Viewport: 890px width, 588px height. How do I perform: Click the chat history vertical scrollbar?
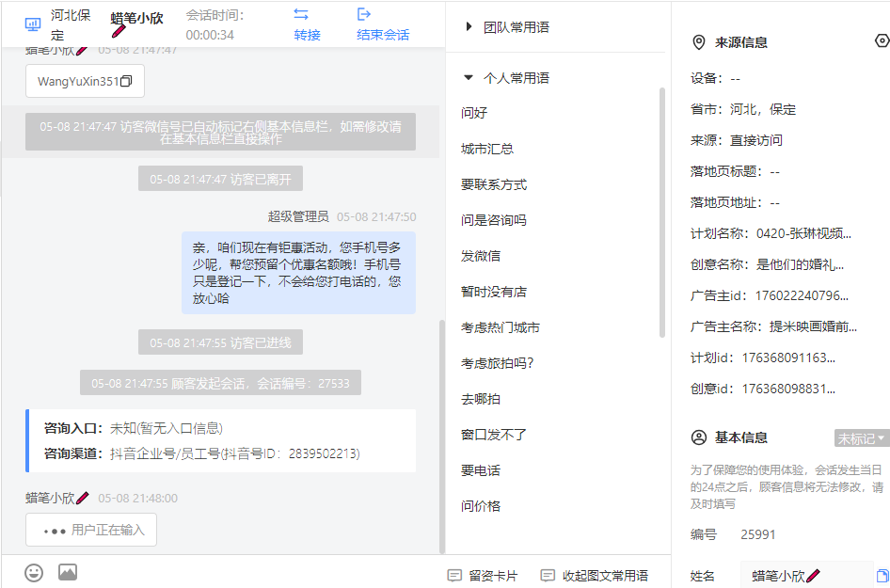[442, 436]
